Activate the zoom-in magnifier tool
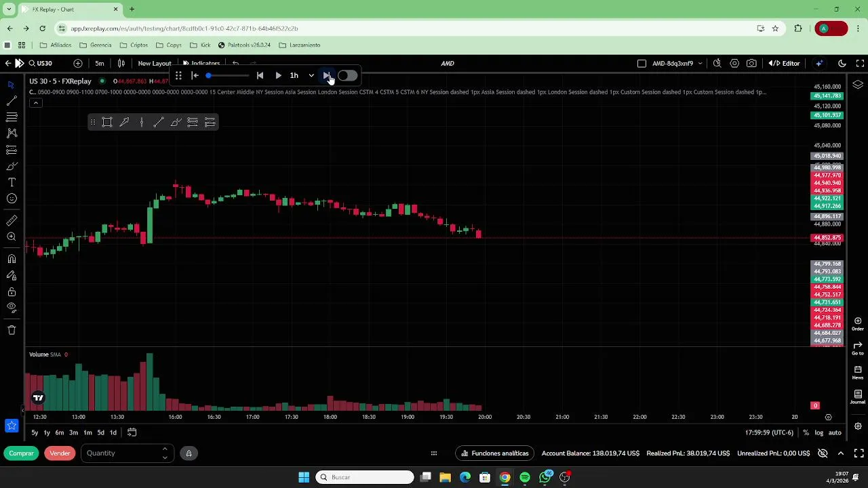The height and width of the screenshot is (488, 868). click(12, 237)
